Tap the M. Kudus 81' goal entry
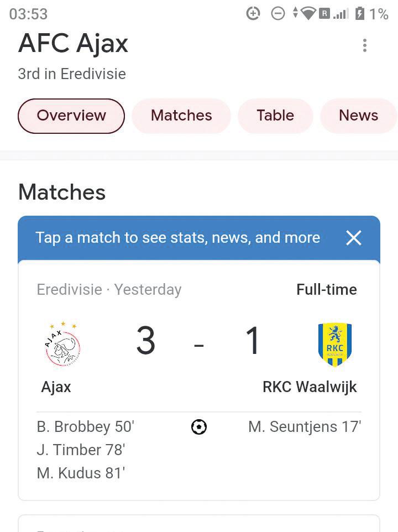Image resolution: width=398 pixels, height=532 pixels. click(x=81, y=473)
